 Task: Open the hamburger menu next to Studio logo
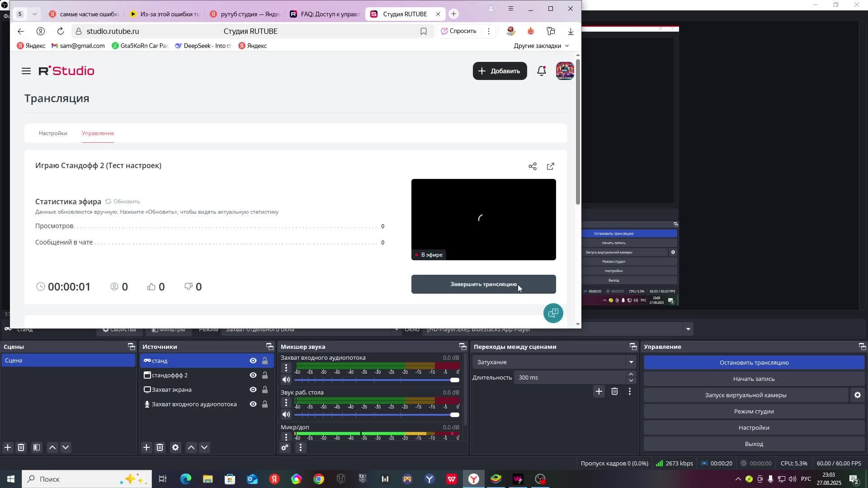point(26,71)
